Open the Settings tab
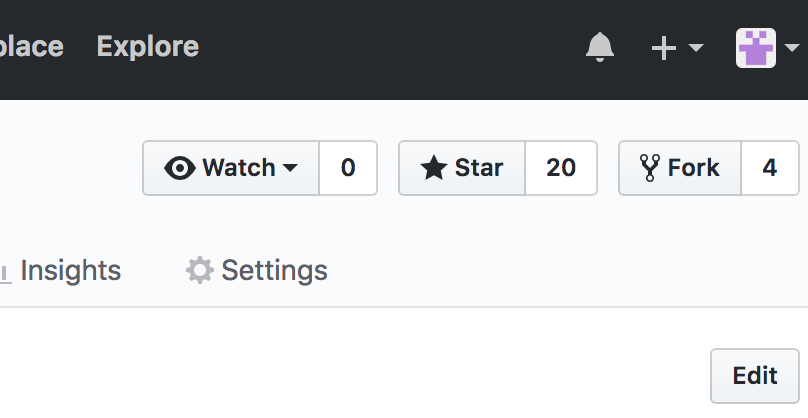The height and width of the screenshot is (418, 808). (x=274, y=270)
